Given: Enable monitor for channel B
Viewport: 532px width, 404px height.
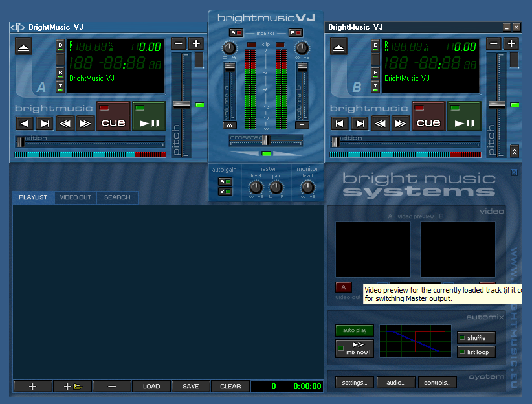Looking at the screenshot, I should click(x=296, y=33).
